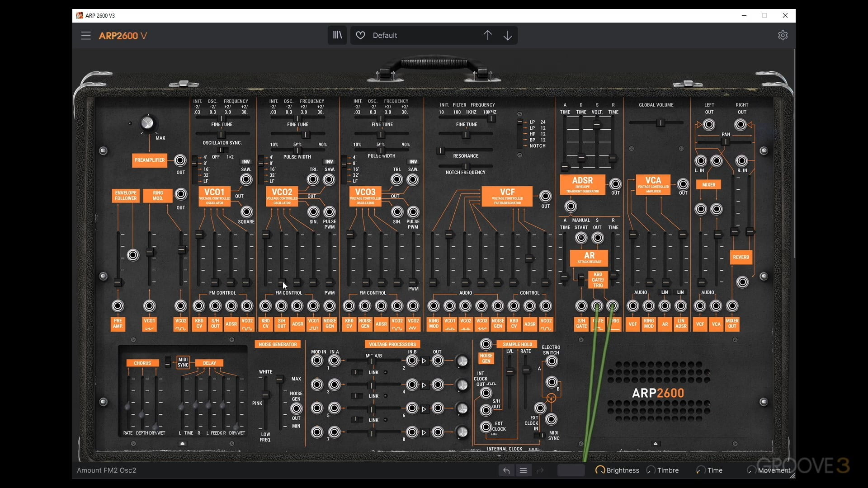Open the preset browser library icon
The width and height of the screenshot is (868, 488).
(x=338, y=35)
